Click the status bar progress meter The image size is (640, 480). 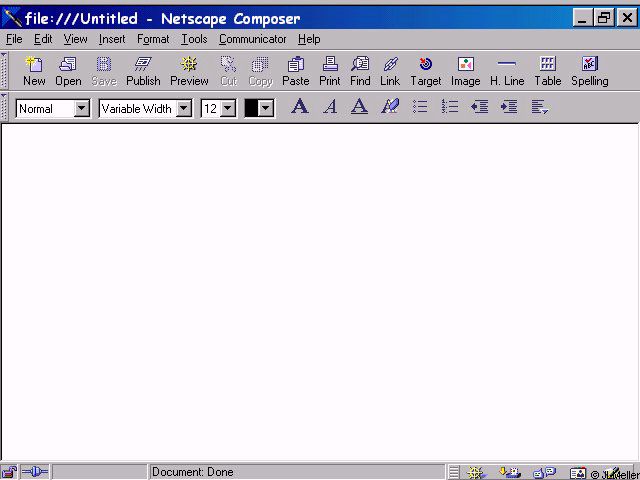coord(99,473)
